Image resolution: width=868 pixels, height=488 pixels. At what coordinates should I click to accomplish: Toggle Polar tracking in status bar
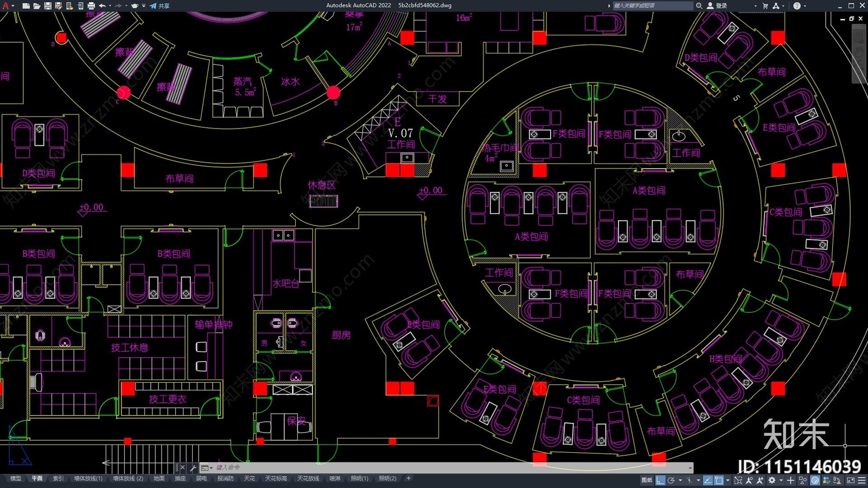click(x=671, y=480)
